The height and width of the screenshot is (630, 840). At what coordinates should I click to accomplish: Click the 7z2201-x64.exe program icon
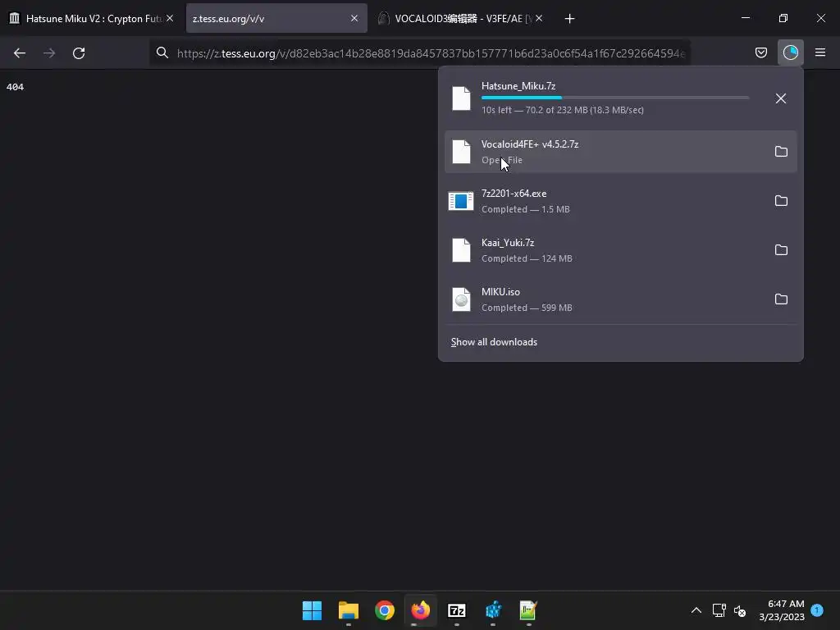coord(461,201)
